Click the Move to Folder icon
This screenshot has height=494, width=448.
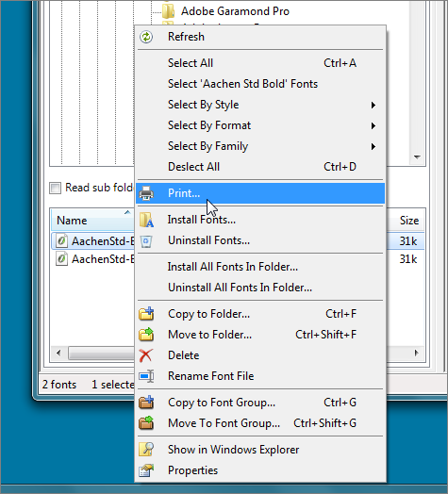point(146,335)
